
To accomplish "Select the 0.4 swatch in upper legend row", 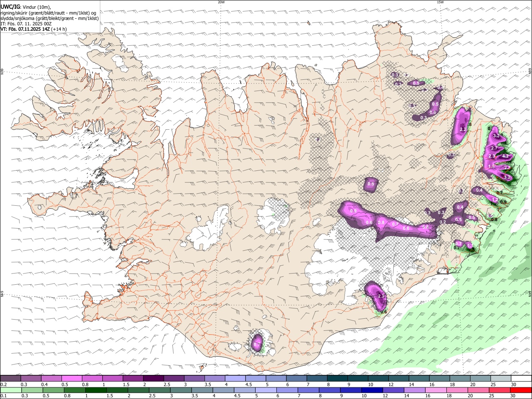I will 51,379.
